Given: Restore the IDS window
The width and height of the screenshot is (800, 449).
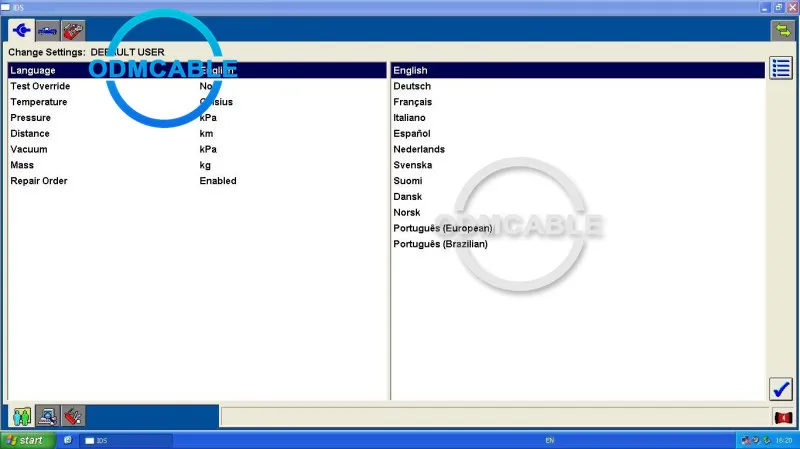Looking at the screenshot, I should 779,7.
